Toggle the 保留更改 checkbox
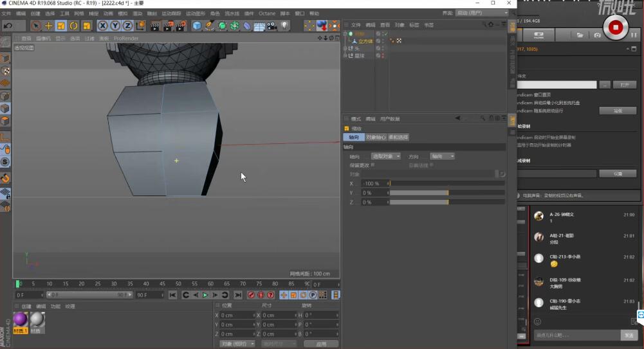This screenshot has width=644, height=349. click(373, 165)
